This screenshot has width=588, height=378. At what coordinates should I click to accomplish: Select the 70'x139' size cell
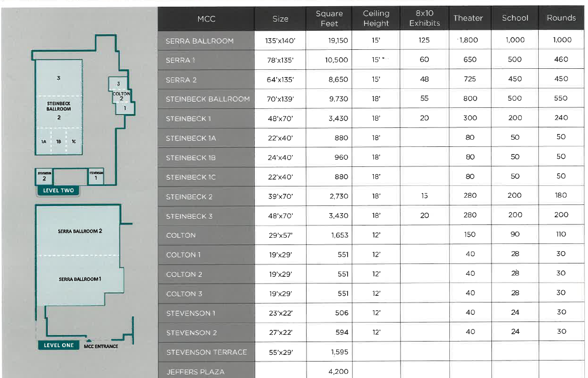(280, 99)
